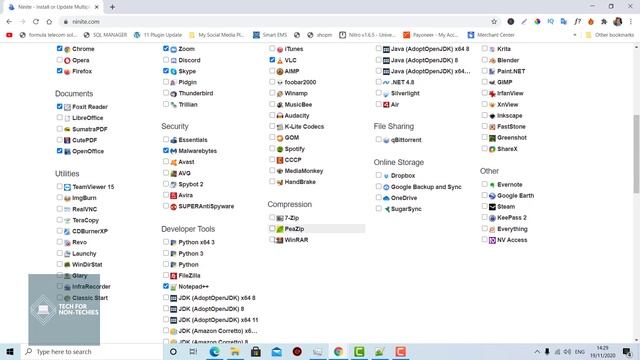
Task: Click the TeamViewer 15 icon
Action: click(67, 187)
